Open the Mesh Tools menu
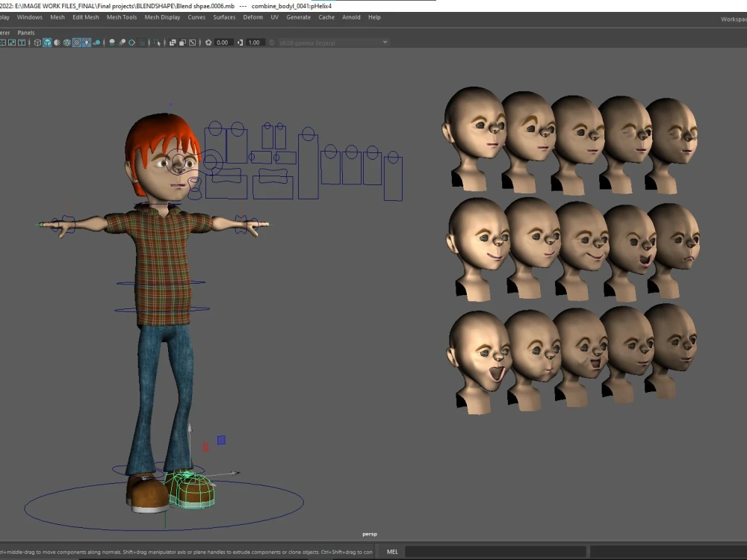 tap(121, 17)
